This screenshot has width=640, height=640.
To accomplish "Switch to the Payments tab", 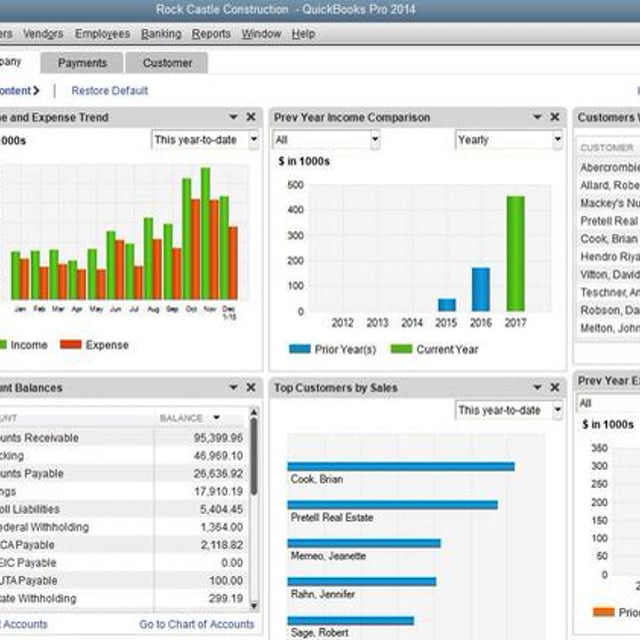I will click(82, 63).
